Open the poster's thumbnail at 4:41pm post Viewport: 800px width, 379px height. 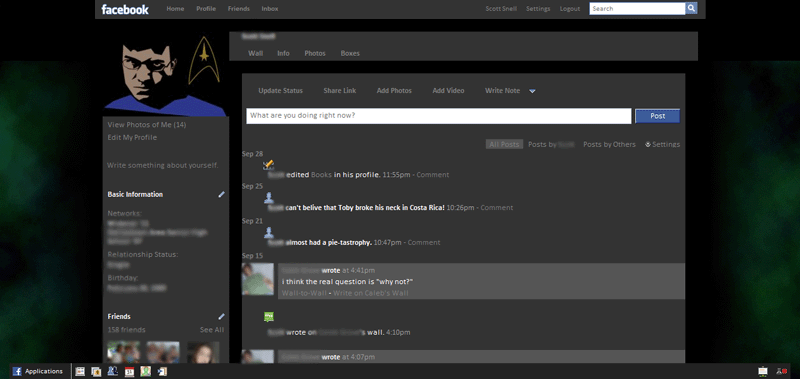258,279
